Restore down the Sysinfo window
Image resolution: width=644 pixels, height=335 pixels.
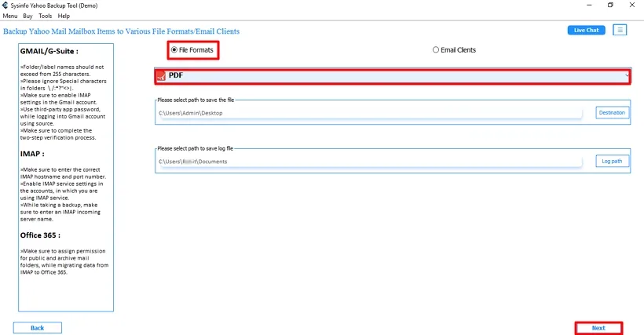click(x=610, y=5)
